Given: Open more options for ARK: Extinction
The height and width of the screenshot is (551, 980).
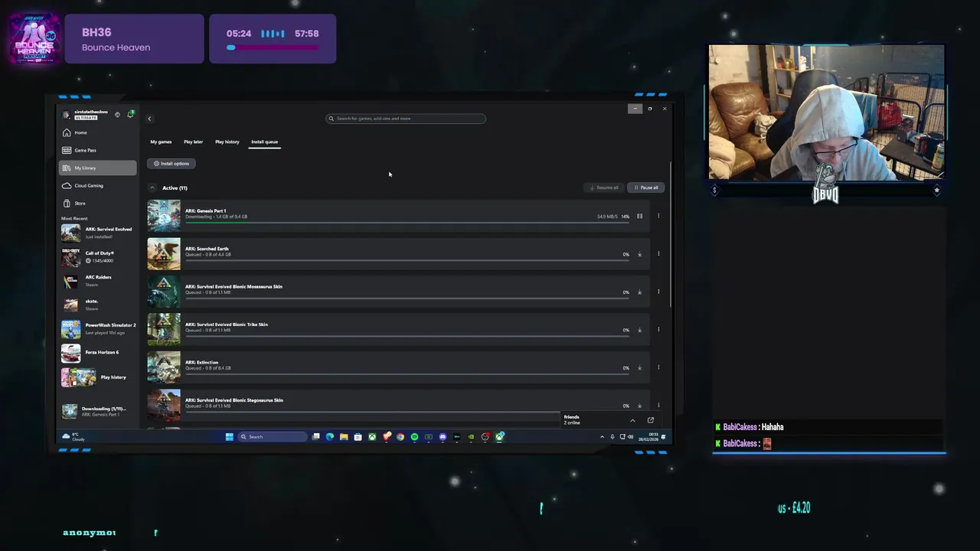Looking at the screenshot, I should (x=658, y=367).
